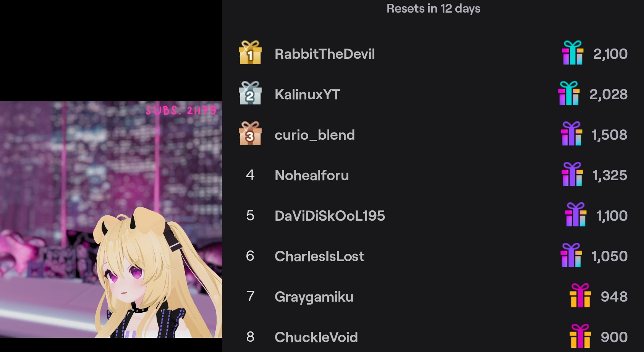Click the stream video with blonde avatar

point(111,219)
